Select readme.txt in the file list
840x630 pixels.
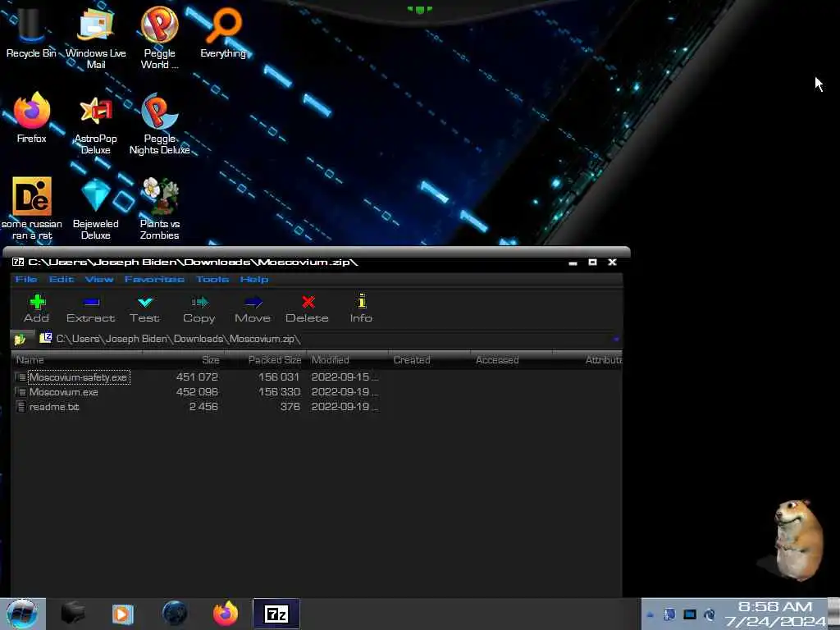54,407
